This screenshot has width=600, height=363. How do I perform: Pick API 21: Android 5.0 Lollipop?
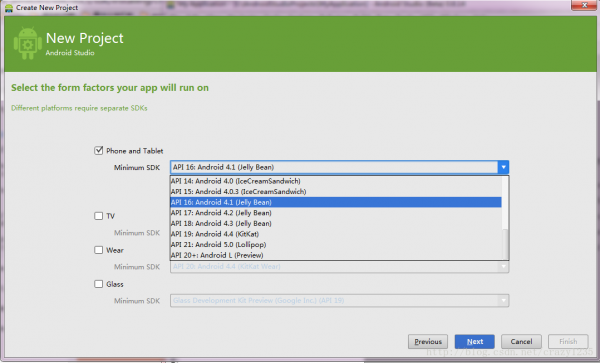tap(336, 244)
